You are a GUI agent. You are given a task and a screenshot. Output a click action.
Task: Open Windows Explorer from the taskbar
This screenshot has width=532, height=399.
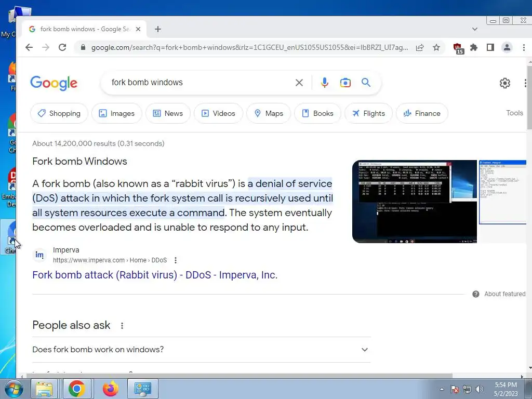click(x=44, y=389)
